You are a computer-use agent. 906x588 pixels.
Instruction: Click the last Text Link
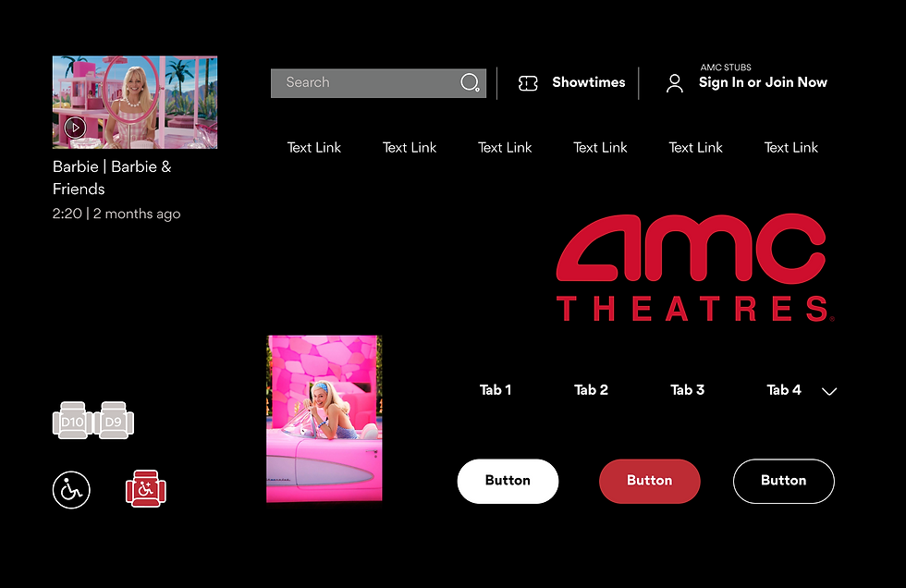790,148
